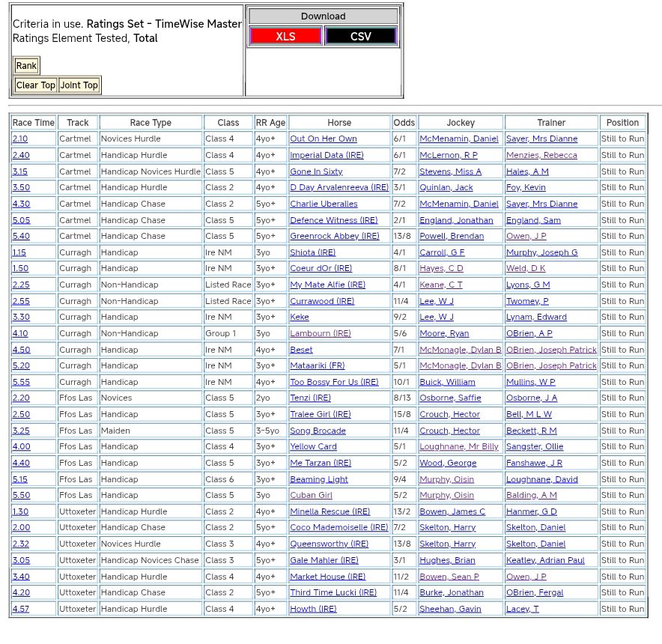Open jockey link Moore, Ryan

pos(444,333)
